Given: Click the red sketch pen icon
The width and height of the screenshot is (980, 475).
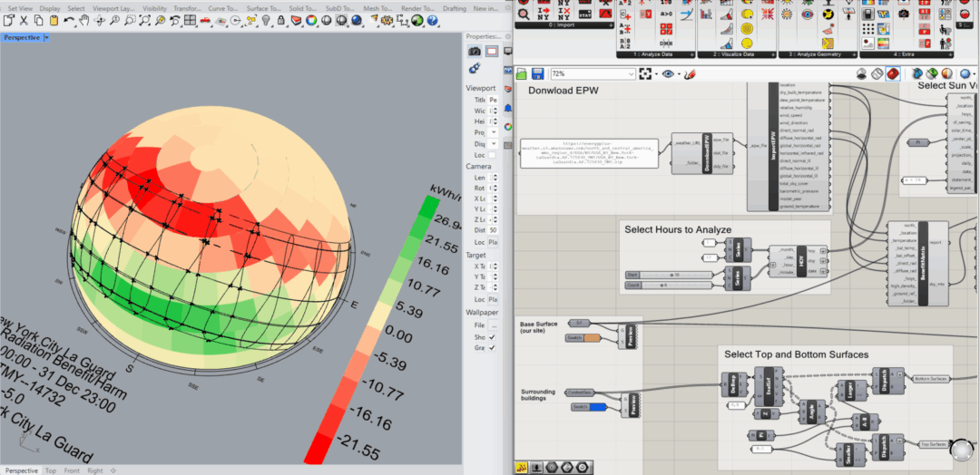Looking at the screenshot, I should click(x=690, y=73).
